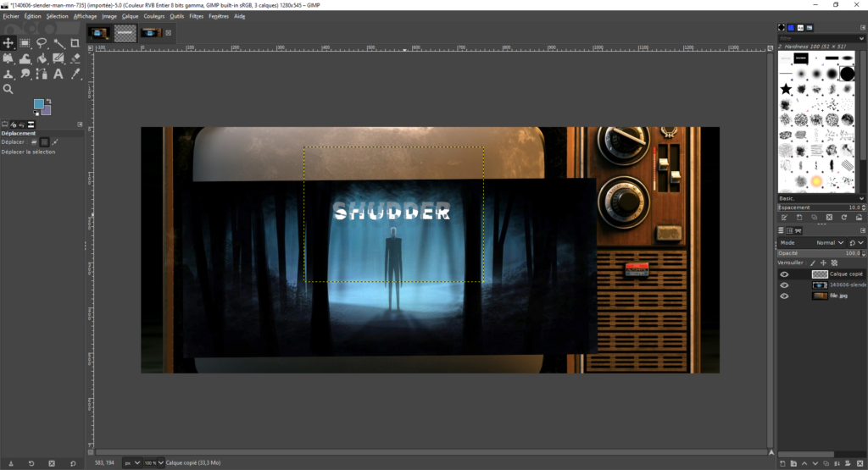This screenshot has width=868, height=470.
Task: Open the Undo History tab
Action: 22,124
